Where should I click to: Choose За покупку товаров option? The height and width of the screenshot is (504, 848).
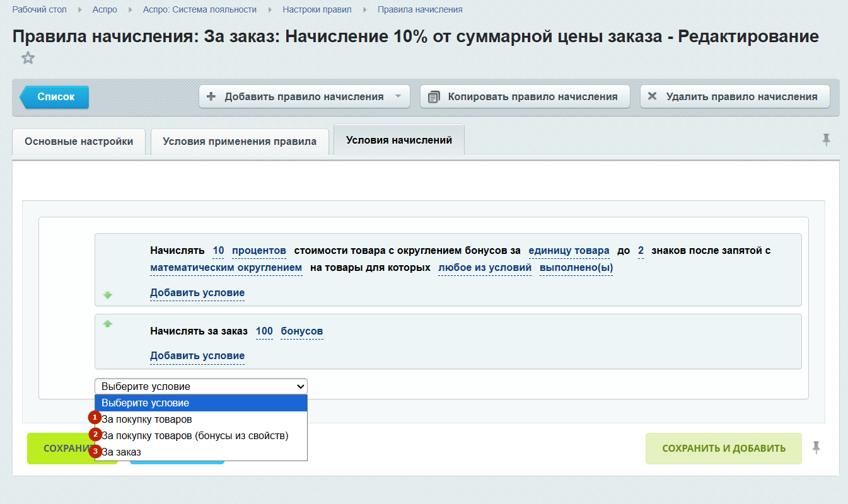(x=147, y=419)
